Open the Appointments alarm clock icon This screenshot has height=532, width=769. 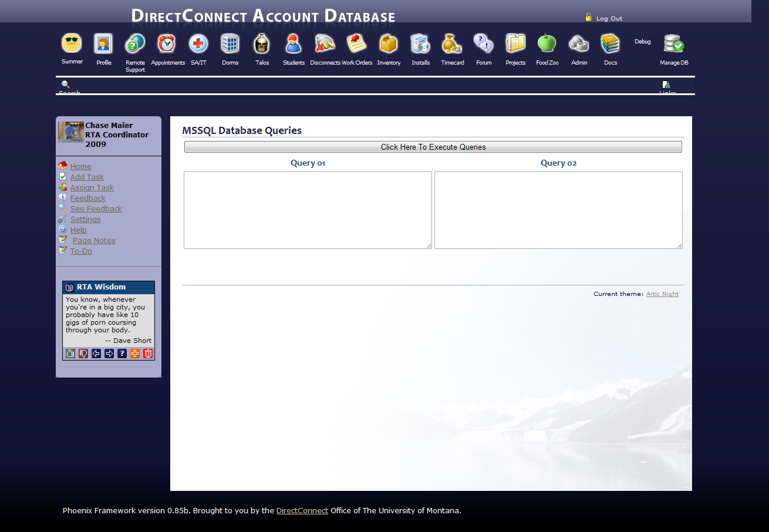coord(167,43)
